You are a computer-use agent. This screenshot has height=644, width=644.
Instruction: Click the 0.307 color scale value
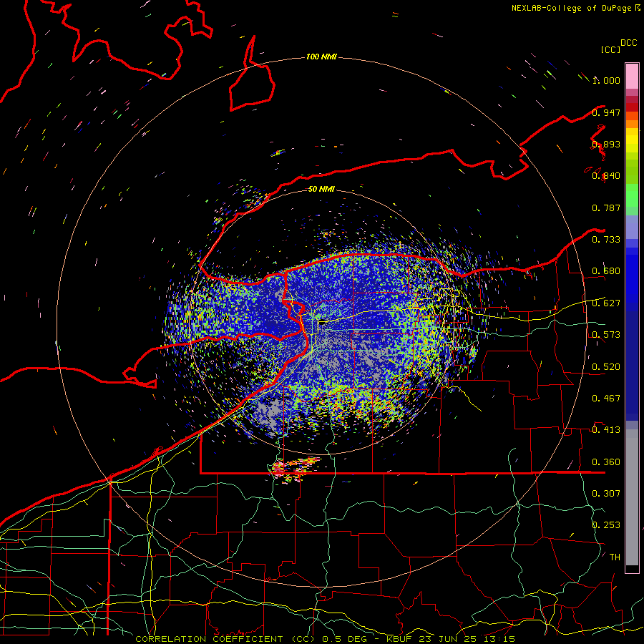606,493
